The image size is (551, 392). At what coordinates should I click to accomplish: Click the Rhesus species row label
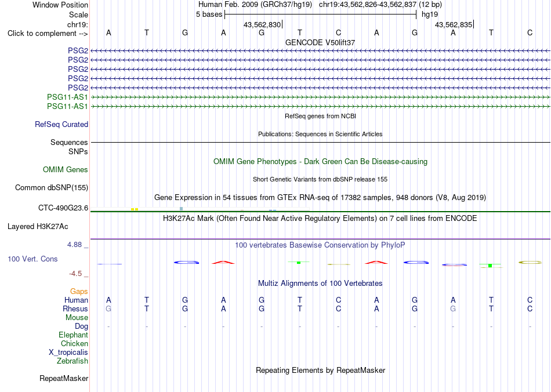pos(75,308)
